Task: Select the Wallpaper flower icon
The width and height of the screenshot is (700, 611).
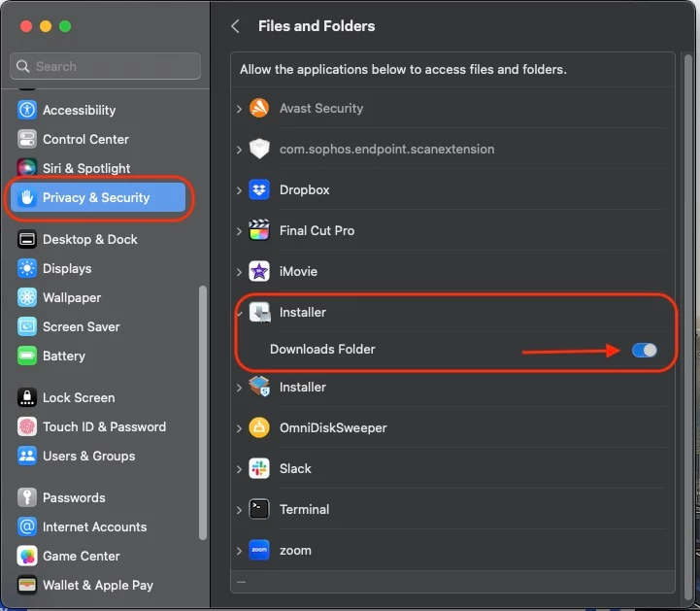Action: tap(27, 297)
